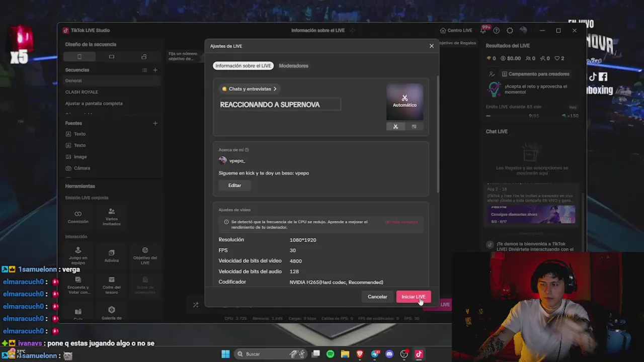The width and height of the screenshot is (644, 362).
Task: Open the Coemisión tool
Action: 78,217
